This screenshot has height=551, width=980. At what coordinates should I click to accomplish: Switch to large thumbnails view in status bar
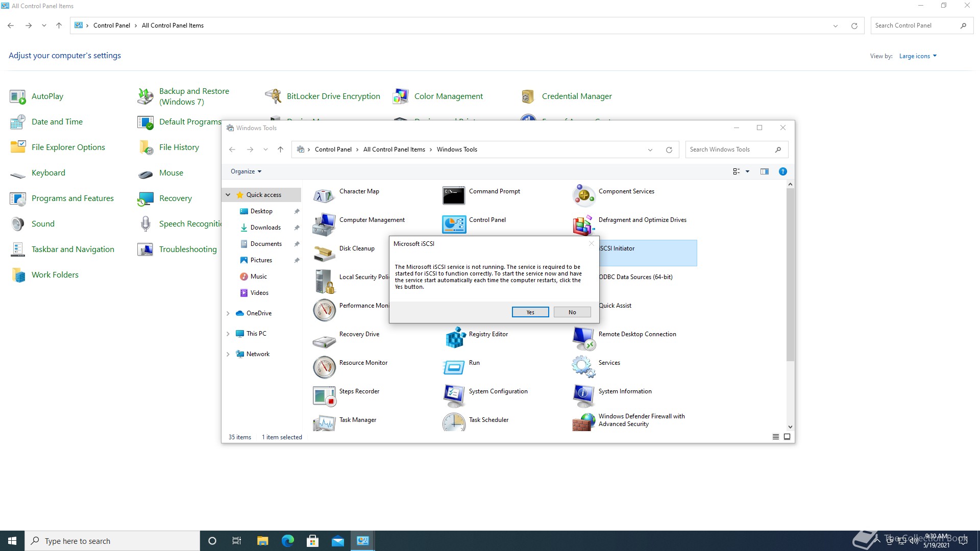pos(787,437)
